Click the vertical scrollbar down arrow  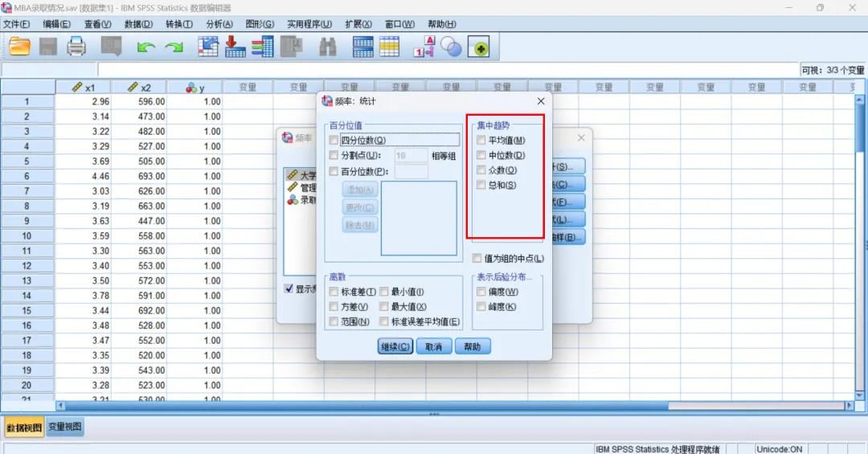tap(859, 395)
